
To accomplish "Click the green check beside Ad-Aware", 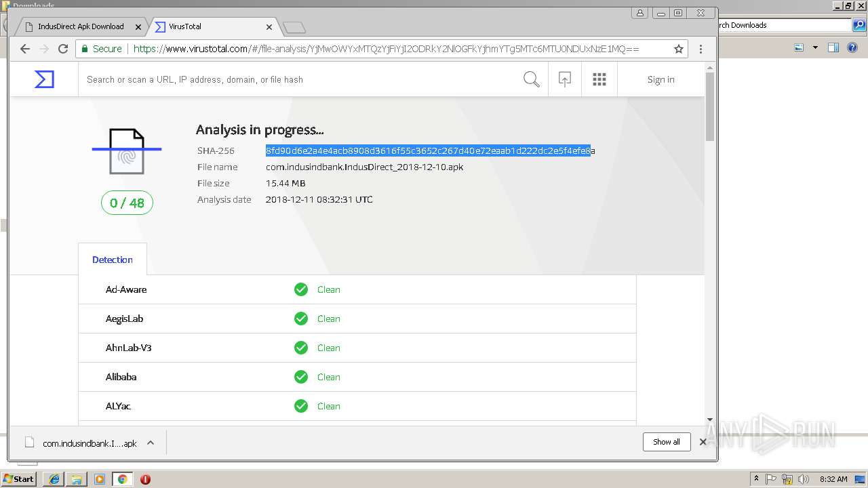I will click(301, 289).
